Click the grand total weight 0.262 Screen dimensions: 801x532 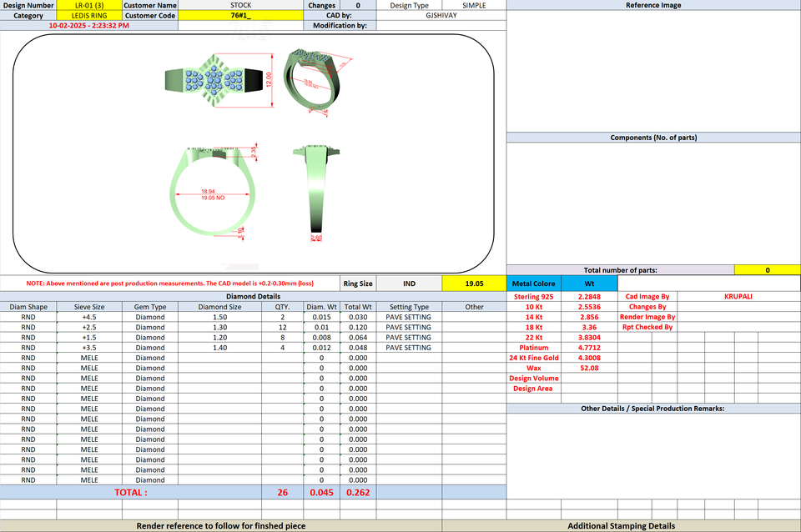[358, 493]
